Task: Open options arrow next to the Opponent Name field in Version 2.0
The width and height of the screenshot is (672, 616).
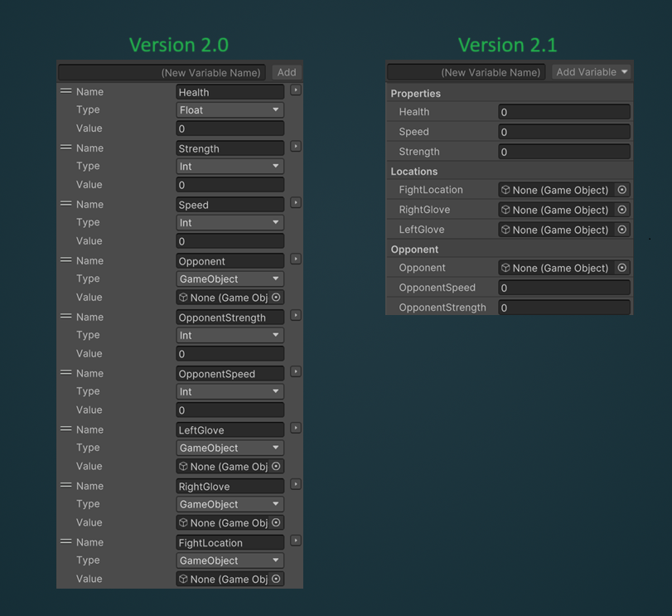Action: (x=296, y=259)
